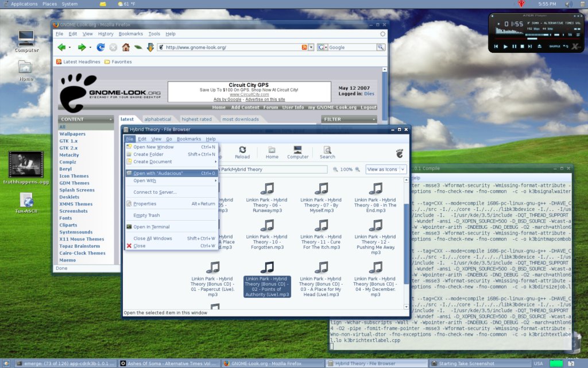Open the Computer desktop icon
Viewport: 588px width, 368px height.
(x=26, y=41)
